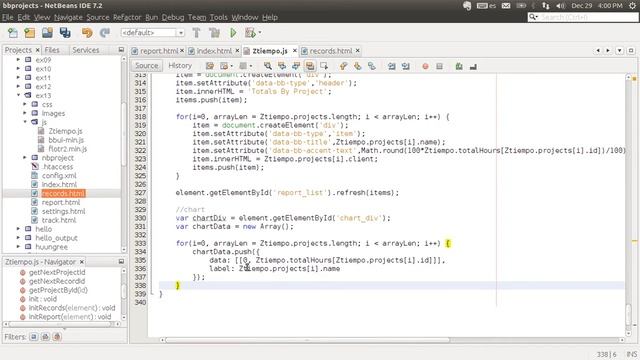This screenshot has height=360, width=640.
Task: Click the Open Project toolbar icon
Action: click(47, 33)
